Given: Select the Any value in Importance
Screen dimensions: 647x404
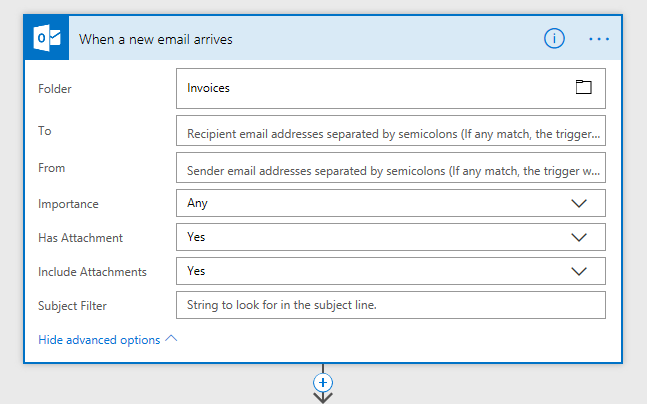Looking at the screenshot, I should click(197, 203).
